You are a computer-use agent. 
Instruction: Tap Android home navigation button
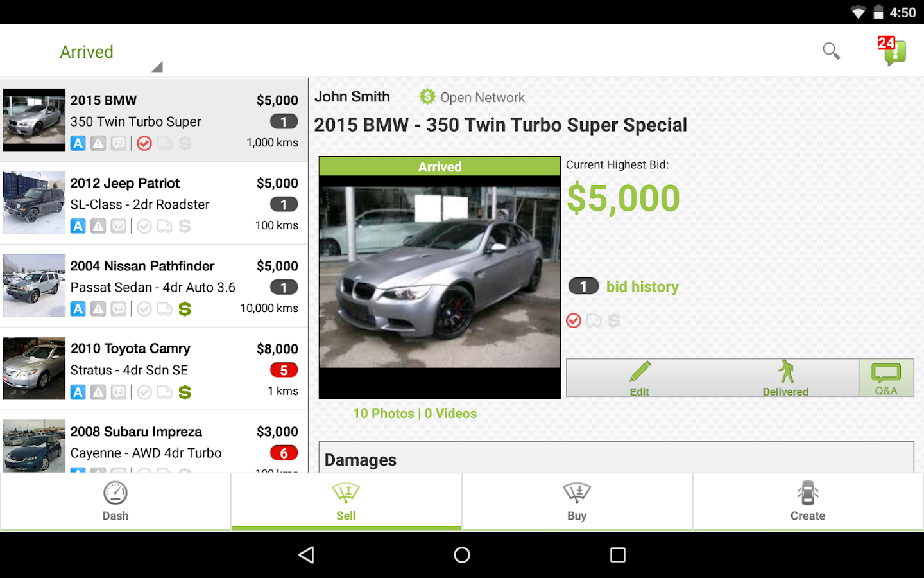pyautogui.click(x=462, y=555)
